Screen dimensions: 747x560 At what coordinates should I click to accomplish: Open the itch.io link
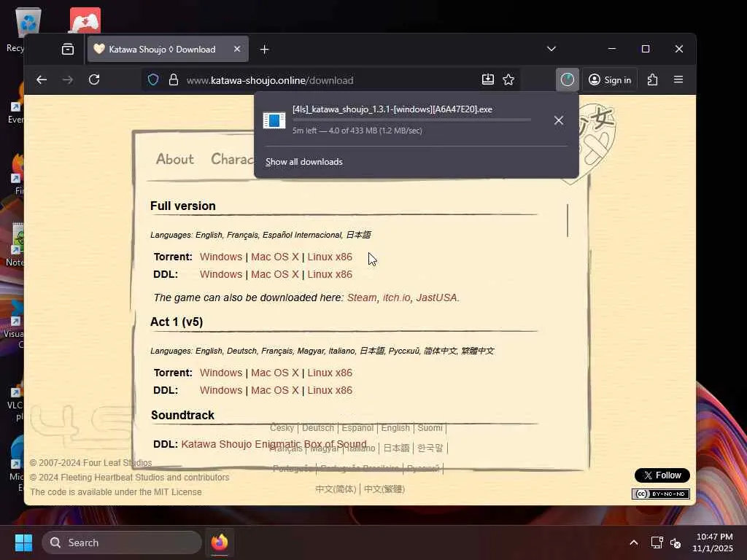(396, 297)
